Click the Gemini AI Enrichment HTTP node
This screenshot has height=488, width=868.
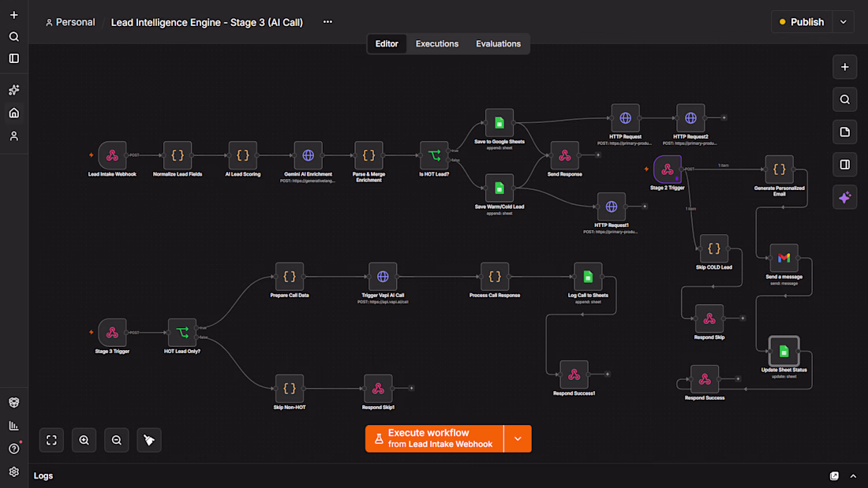(x=309, y=155)
